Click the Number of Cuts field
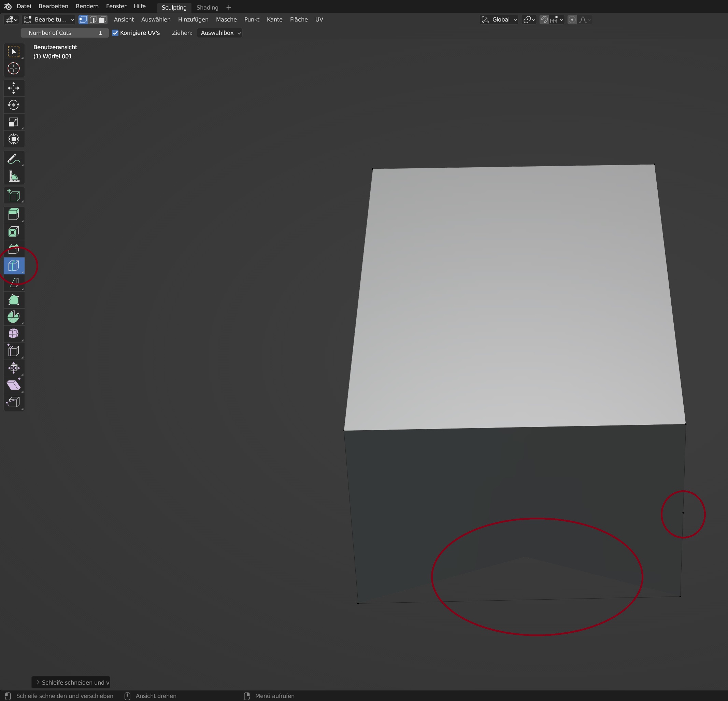The width and height of the screenshot is (728, 701). tap(65, 33)
